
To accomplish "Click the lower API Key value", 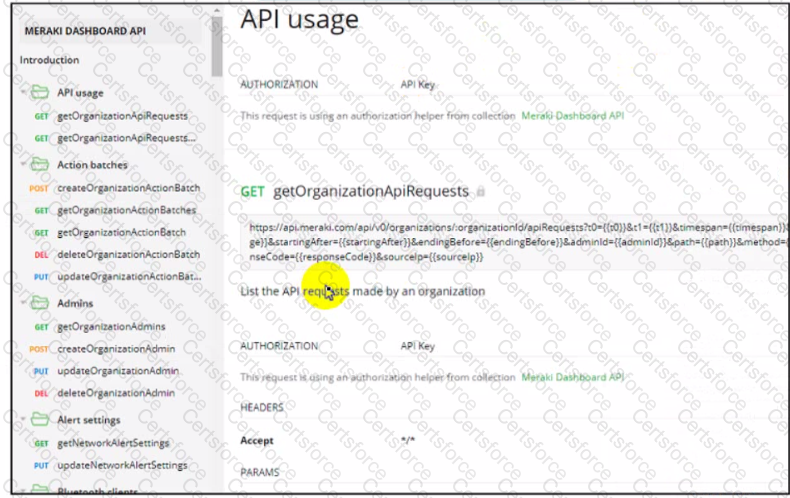I will [x=418, y=346].
